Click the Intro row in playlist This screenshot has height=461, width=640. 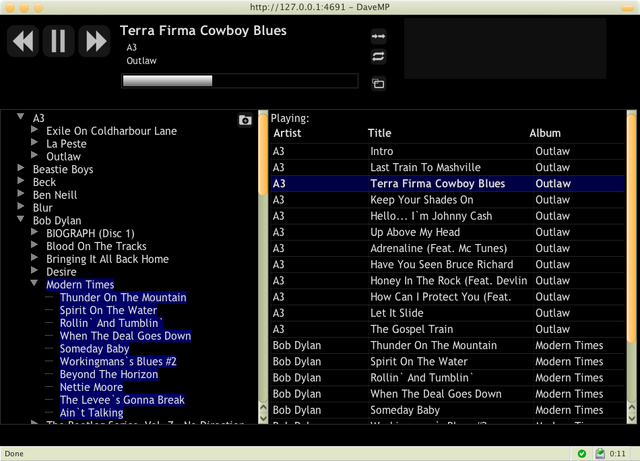(x=448, y=151)
